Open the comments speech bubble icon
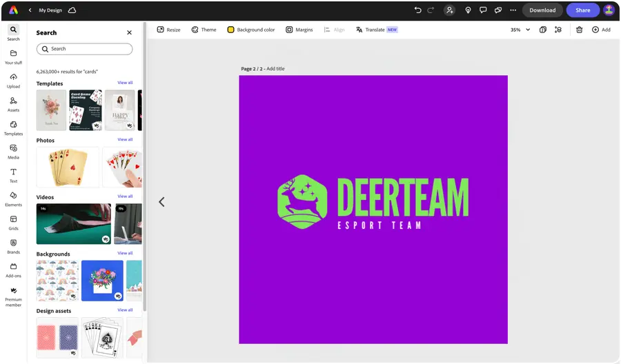Viewport: 621px width, 364px height. 483,10
